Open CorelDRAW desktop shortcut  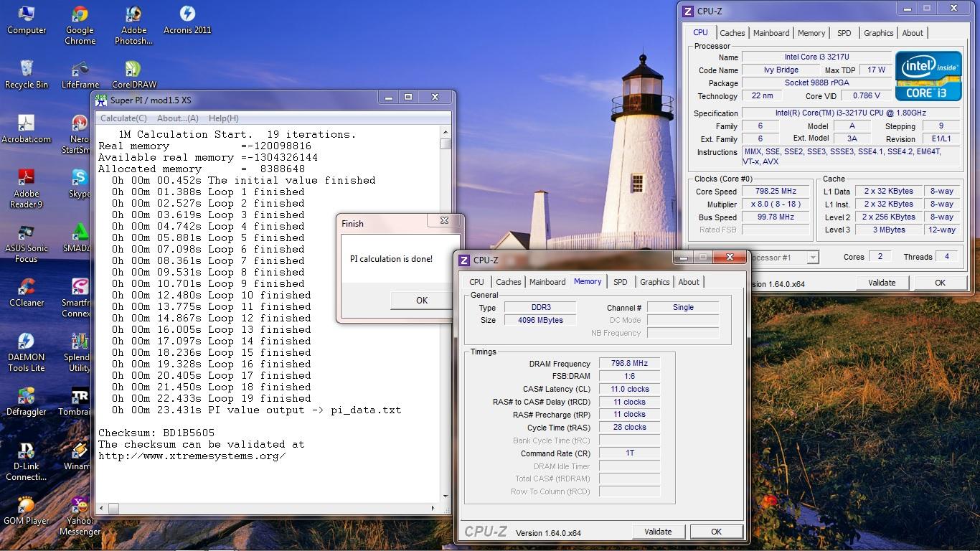133,75
